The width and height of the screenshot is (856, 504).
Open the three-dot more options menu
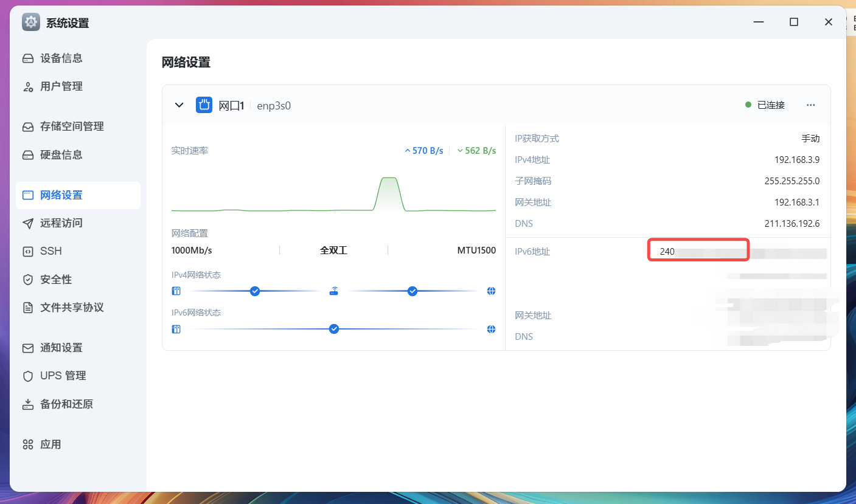tap(810, 105)
